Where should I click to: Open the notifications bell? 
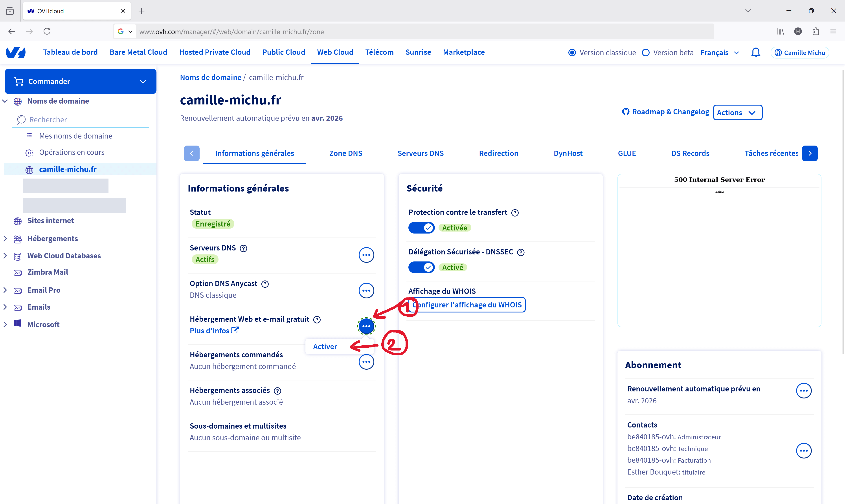(x=756, y=52)
